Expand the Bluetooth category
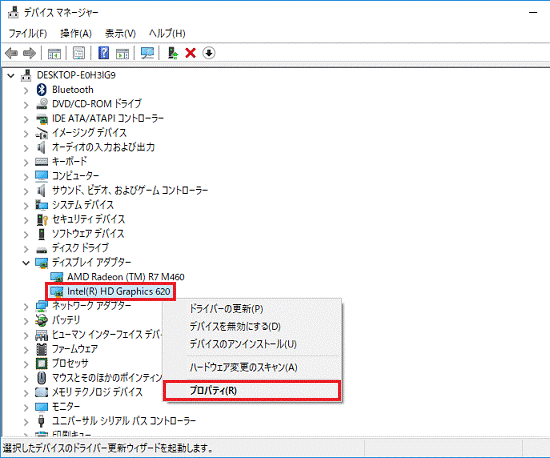 click(x=26, y=90)
